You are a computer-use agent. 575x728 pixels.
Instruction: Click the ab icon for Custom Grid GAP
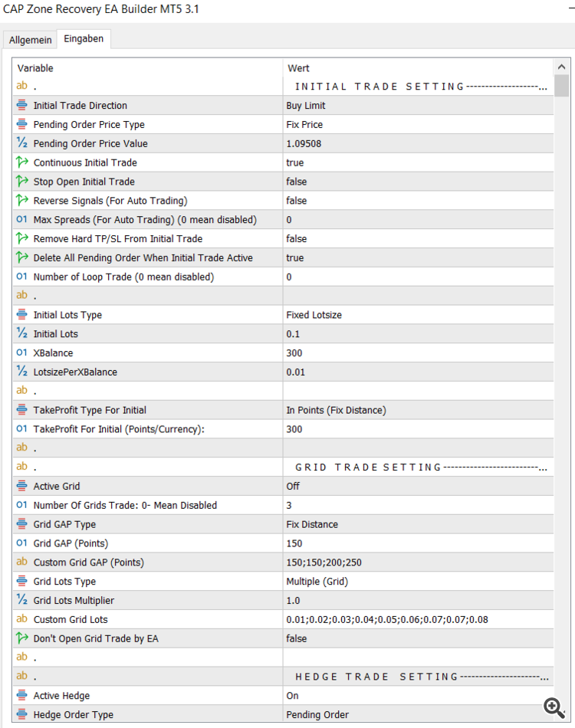[x=21, y=561]
